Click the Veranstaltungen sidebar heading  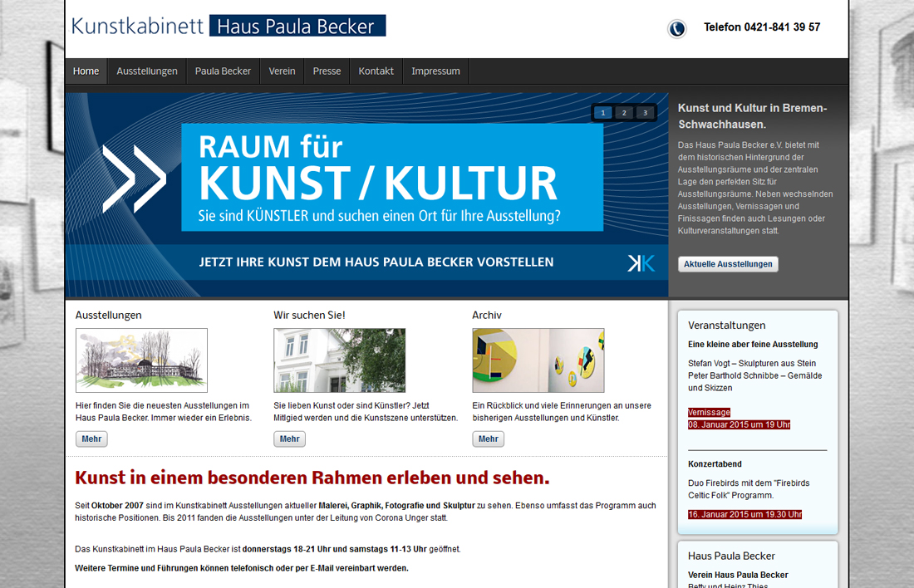click(x=727, y=326)
